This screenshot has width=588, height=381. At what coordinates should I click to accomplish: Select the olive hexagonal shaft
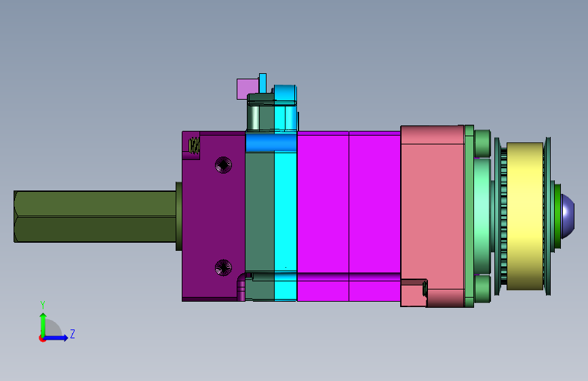click(x=95, y=216)
